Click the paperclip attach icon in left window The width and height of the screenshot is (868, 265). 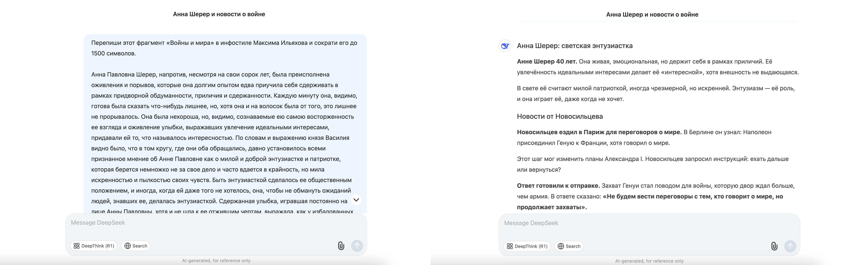tap(341, 246)
